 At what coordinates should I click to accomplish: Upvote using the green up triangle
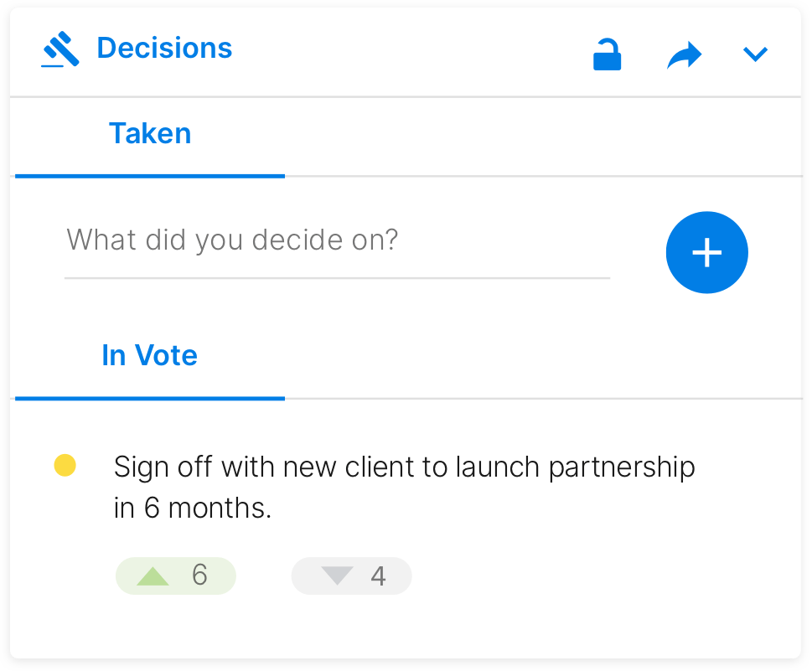point(153,576)
